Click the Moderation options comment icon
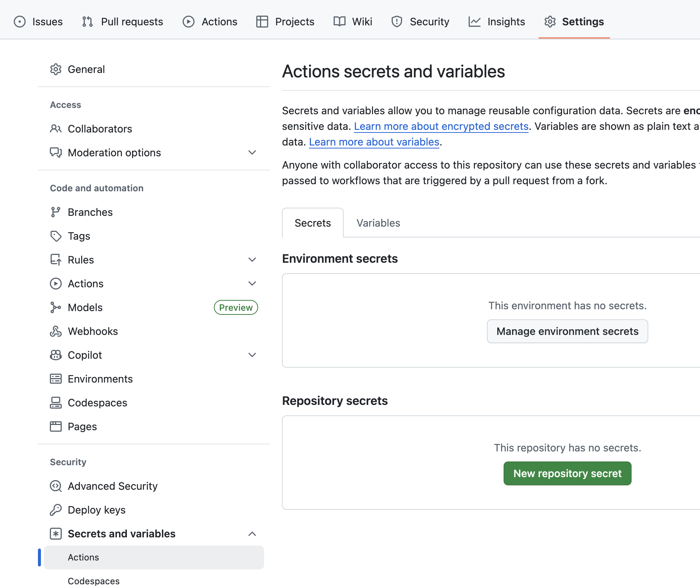700x588 pixels. tap(56, 153)
